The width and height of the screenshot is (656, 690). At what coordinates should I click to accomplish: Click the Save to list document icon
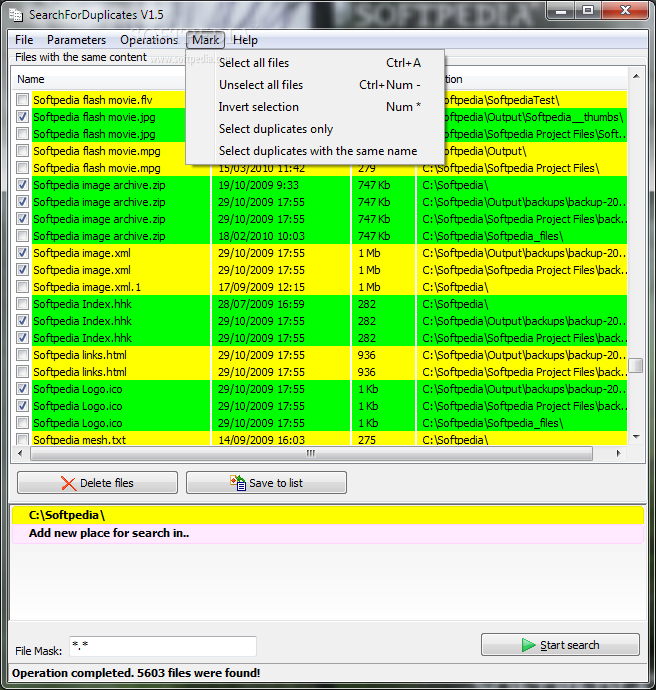(238, 483)
